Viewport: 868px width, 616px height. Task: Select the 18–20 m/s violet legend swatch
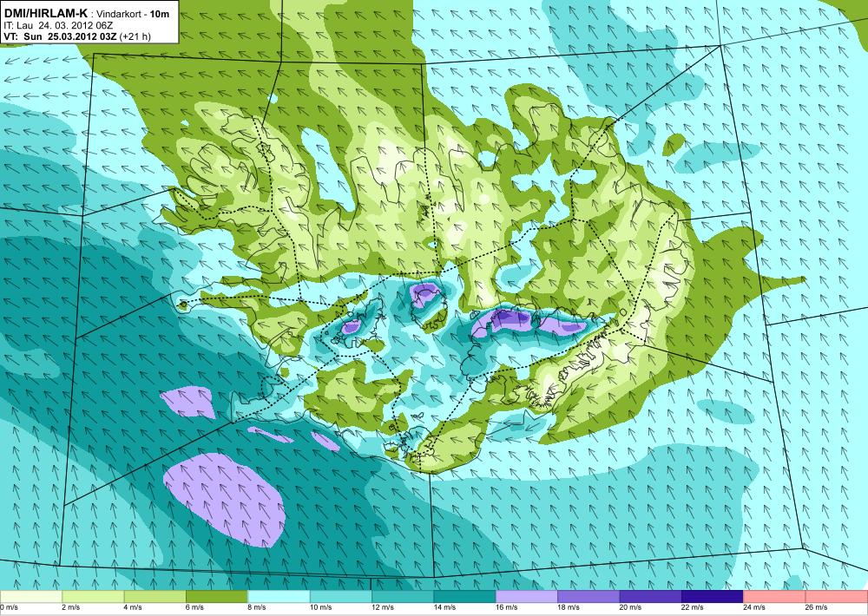(x=589, y=597)
